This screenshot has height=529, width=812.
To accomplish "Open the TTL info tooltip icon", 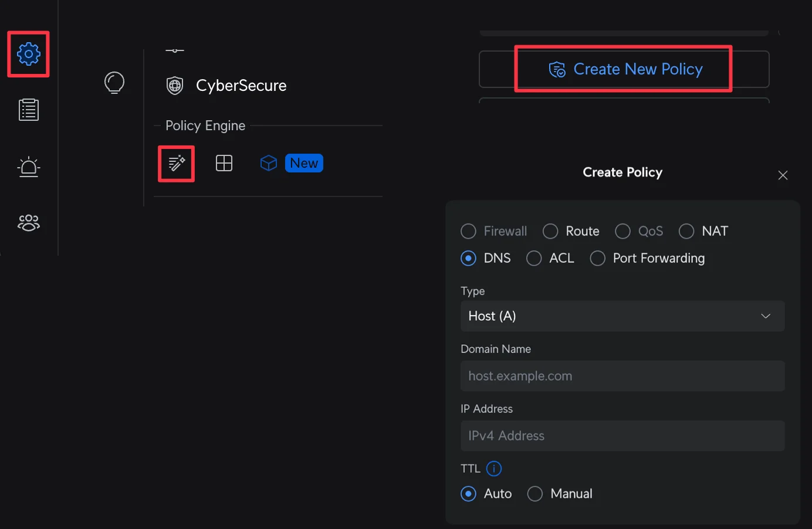I will [x=494, y=469].
